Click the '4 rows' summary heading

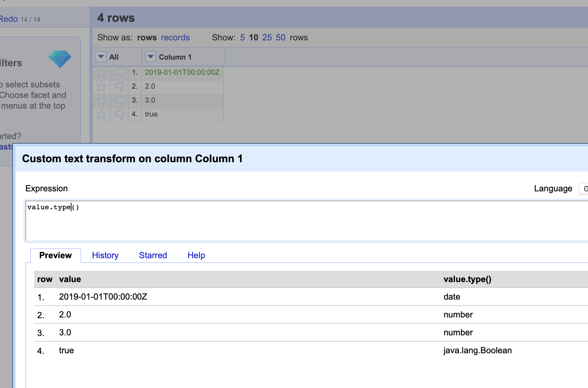click(x=116, y=18)
